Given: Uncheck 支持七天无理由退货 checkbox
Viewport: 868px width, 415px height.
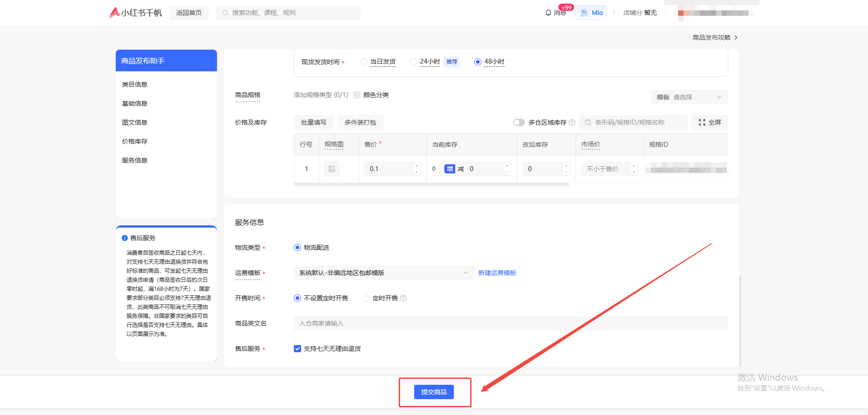Looking at the screenshot, I should tap(297, 349).
